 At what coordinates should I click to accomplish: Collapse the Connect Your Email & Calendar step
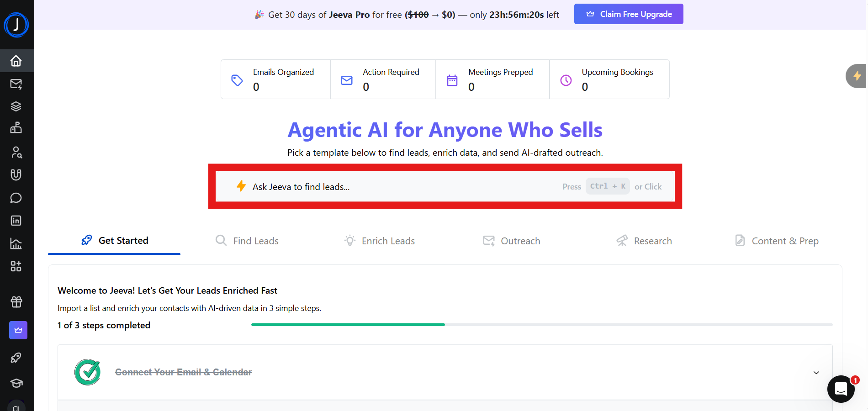coord(816,373)
